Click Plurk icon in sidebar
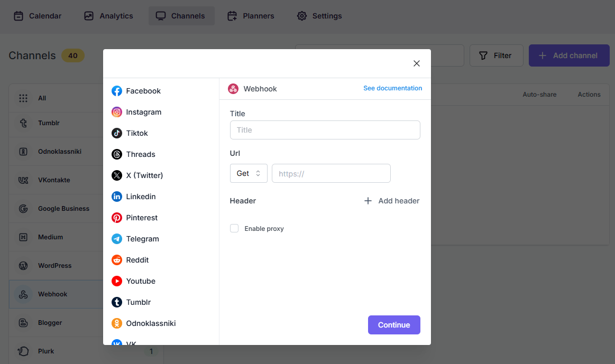The height and width of the screenshot is (364, 615). [23, 351]
